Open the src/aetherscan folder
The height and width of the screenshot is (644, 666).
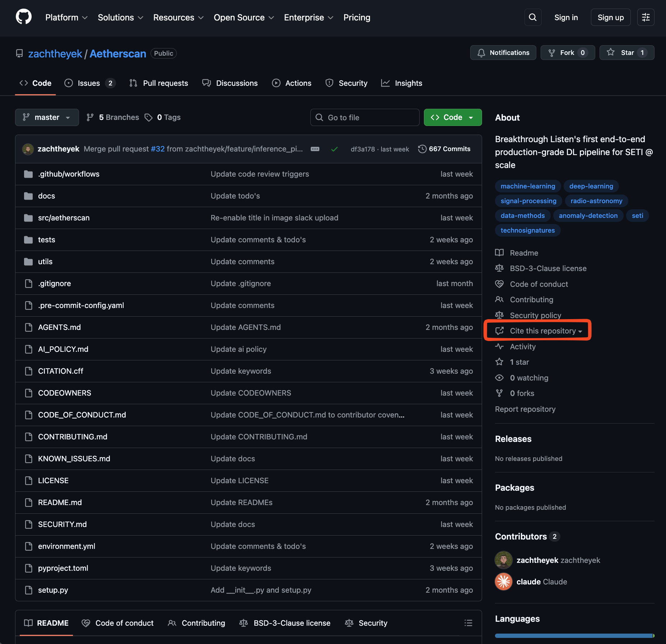(64, 218)
